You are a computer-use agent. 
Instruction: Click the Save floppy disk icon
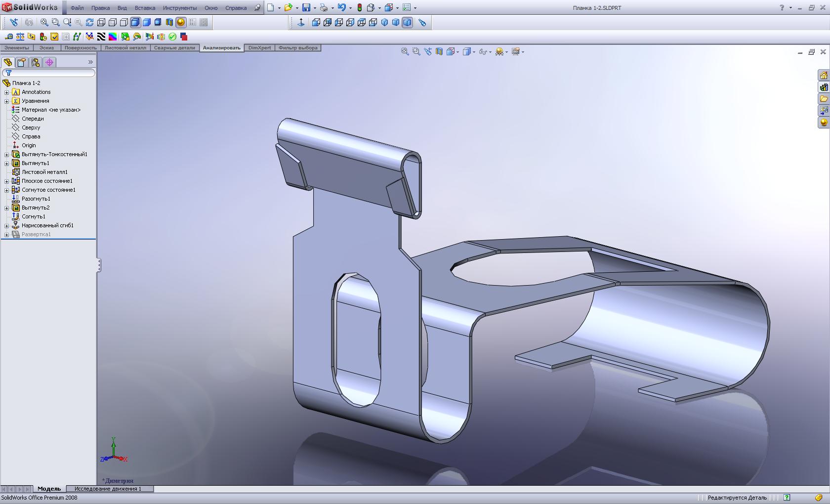click(x=306, y=7)
